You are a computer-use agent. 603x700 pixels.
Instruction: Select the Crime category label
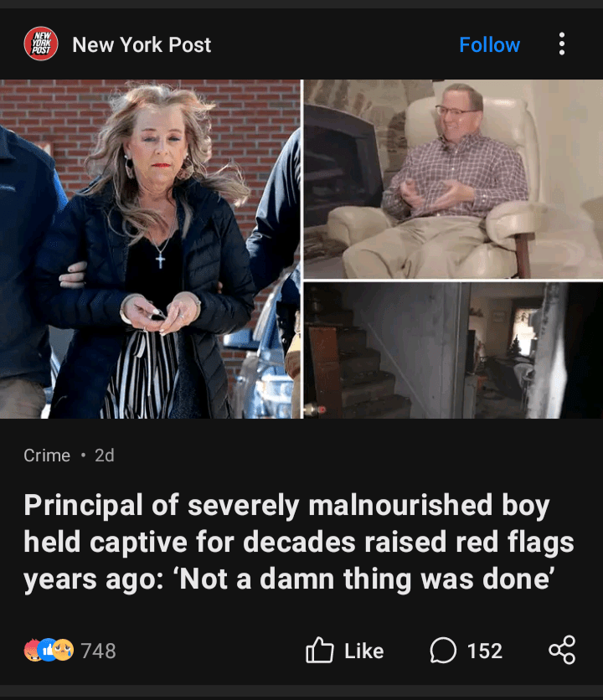47,456
